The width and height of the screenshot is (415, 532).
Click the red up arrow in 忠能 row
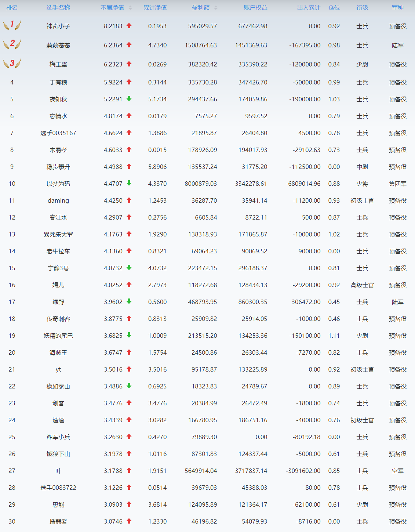[x=129, y=504]
